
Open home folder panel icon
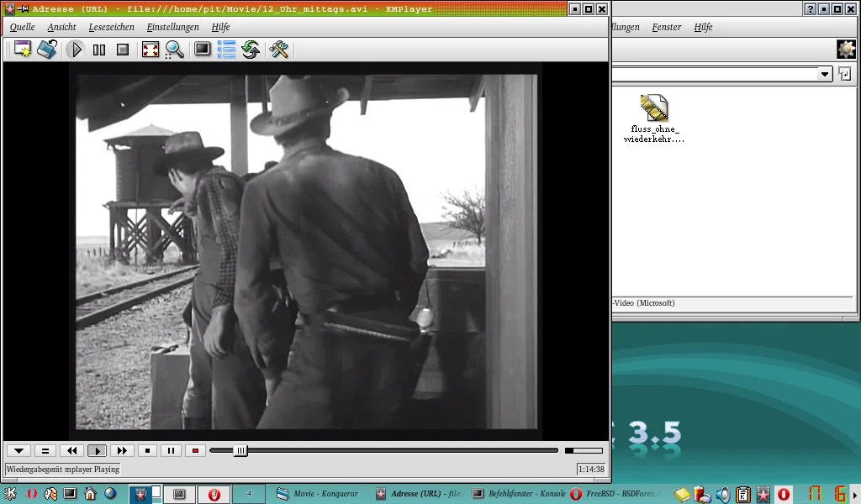coord(90,494)
